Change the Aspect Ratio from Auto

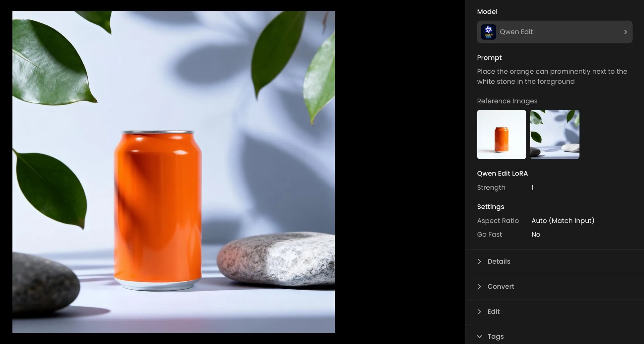563,221
